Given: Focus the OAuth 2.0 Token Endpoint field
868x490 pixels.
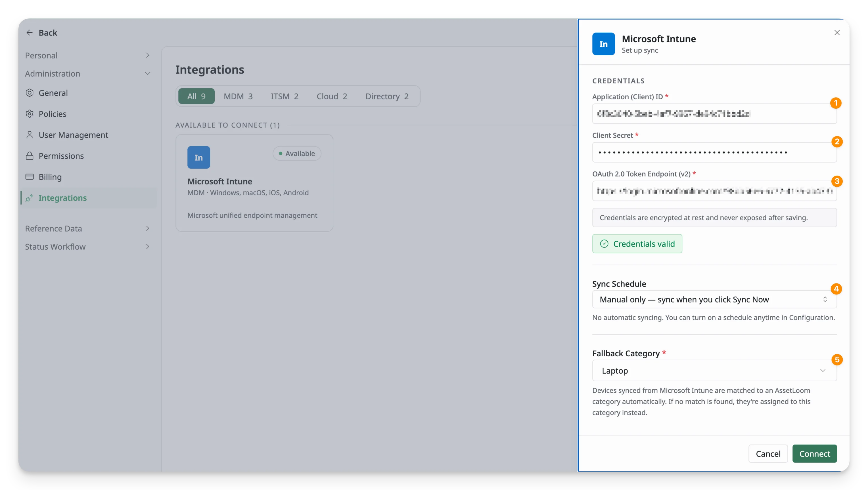Looking at the screenshot, I should coord(714,191).
